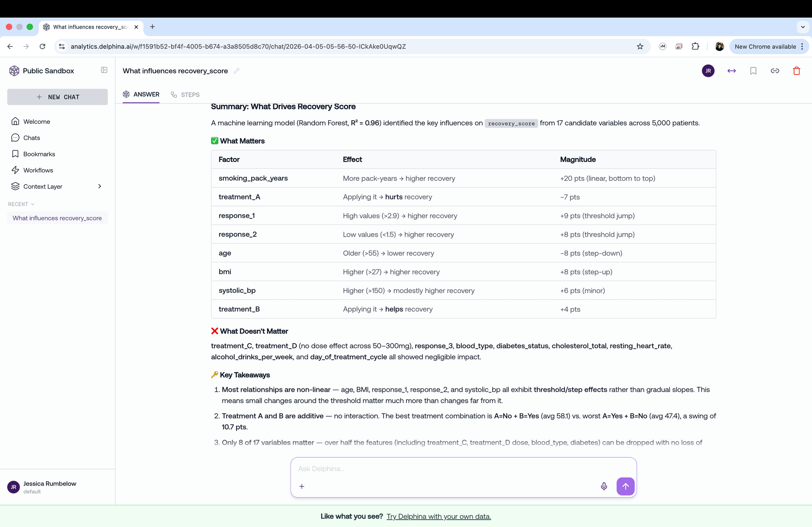Image resolution: width=812 pixels, height=527 pixels.
Task: Open Bookmarks in the sidebar
Action: 39,154
